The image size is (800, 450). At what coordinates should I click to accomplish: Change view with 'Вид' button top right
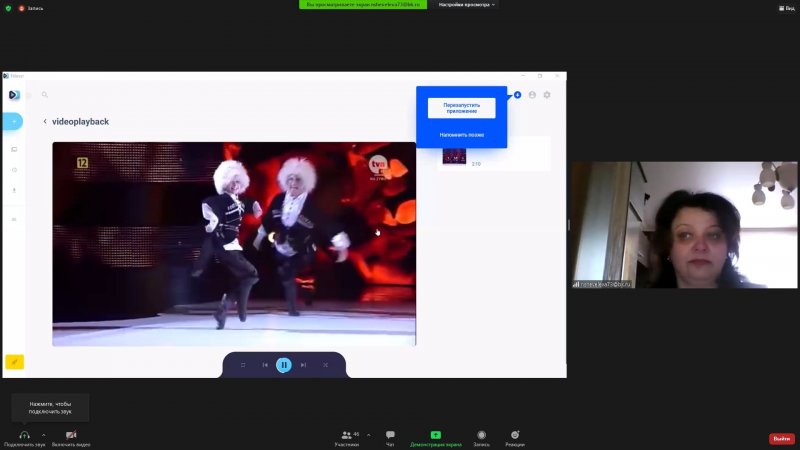coord(787,8)
